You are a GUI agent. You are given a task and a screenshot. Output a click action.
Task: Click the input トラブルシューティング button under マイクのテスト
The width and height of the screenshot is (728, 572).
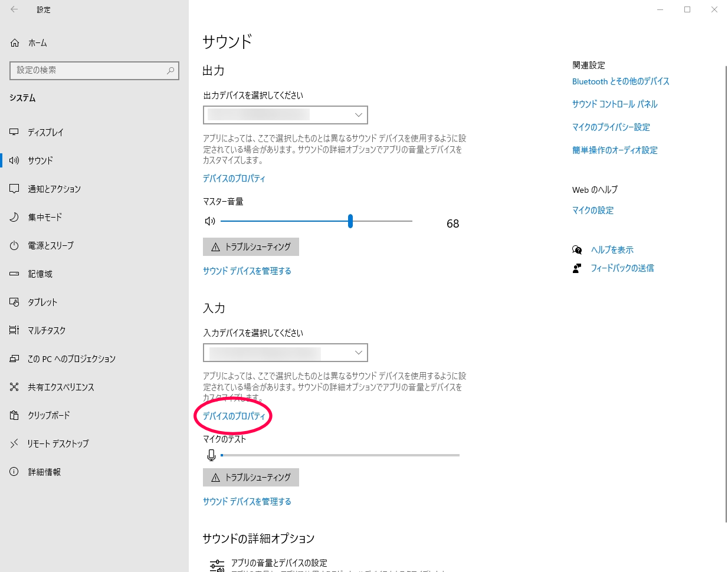tap(251, 478)
